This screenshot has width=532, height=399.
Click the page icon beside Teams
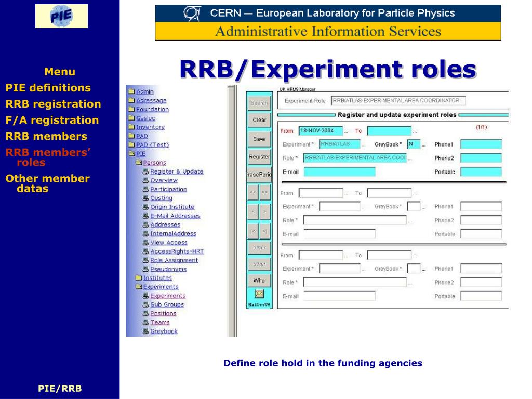click(145, 322)
